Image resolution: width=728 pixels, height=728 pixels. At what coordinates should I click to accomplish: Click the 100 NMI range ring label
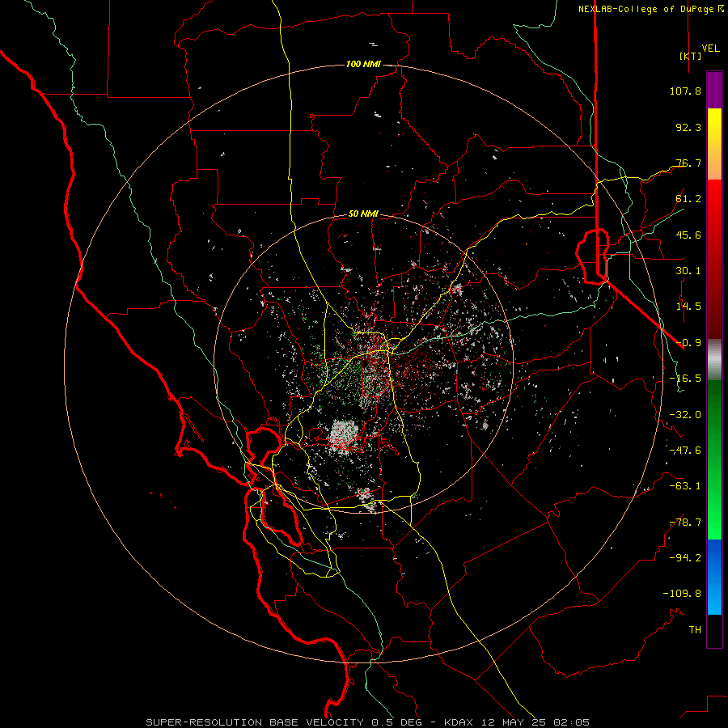pos(363,64)
